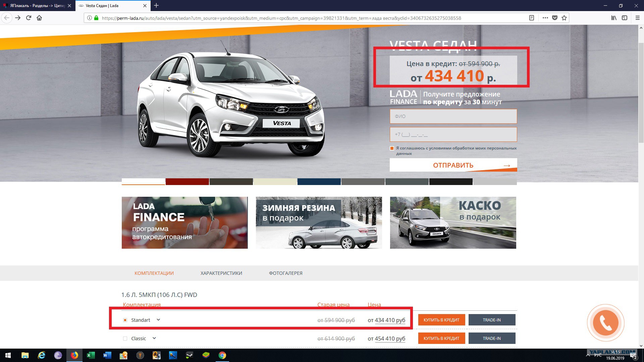
Task: Switch the РУС keyboard language indicator
Action: point(598,355)
